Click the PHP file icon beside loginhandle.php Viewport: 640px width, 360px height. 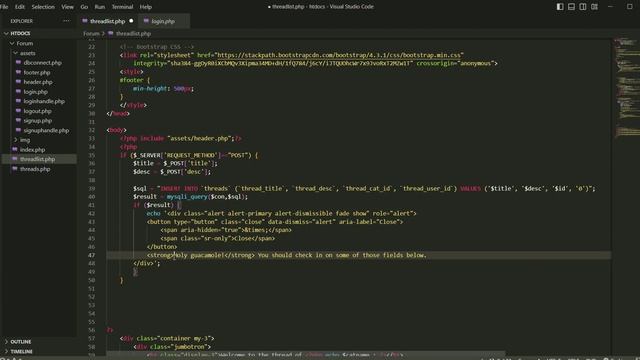click(x=18, y=101)
